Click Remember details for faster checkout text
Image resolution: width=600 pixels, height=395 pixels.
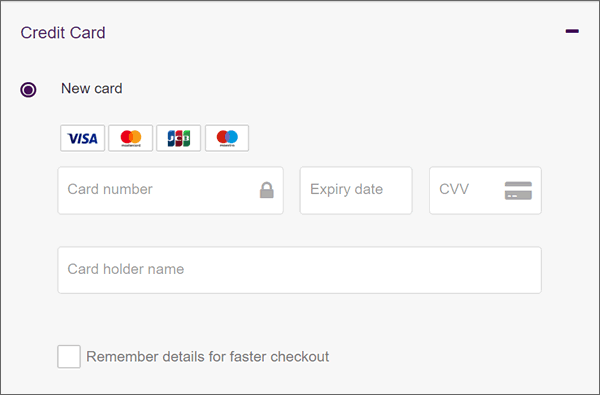(x=207, y=357)
